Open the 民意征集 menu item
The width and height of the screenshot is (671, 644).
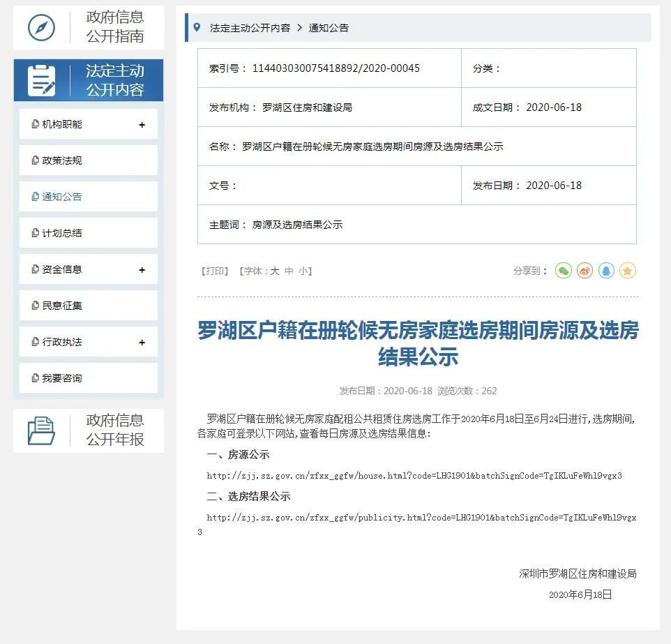point(89,306)
